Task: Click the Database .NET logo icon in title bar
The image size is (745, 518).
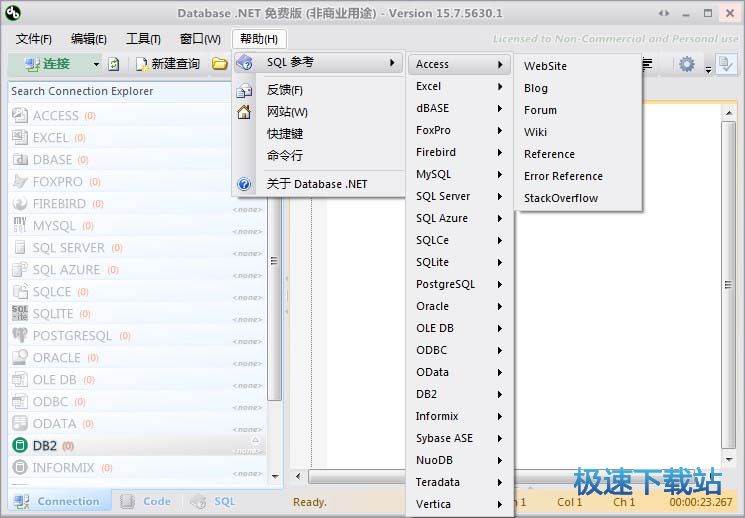Action: pyautogui.click(x=13, y=13)
